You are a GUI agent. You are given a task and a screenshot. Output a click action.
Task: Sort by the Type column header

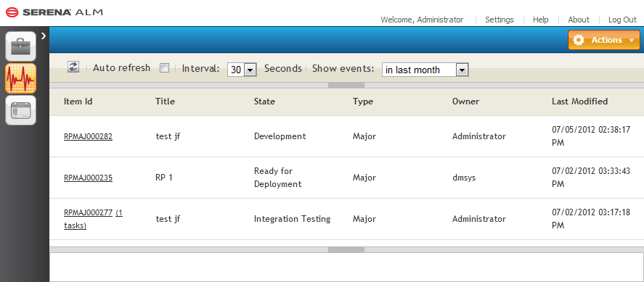pyautogui.click(x=363, y=101)
